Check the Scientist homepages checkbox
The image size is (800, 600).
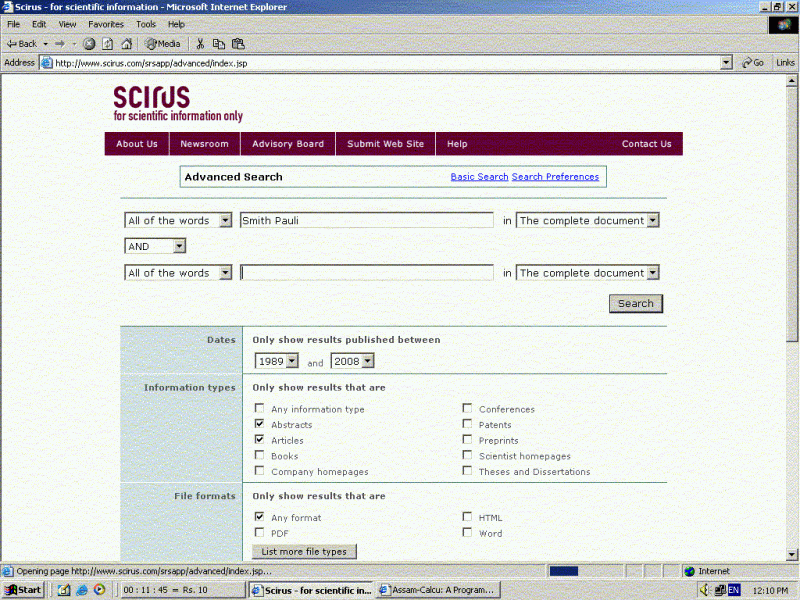(467, 455)
